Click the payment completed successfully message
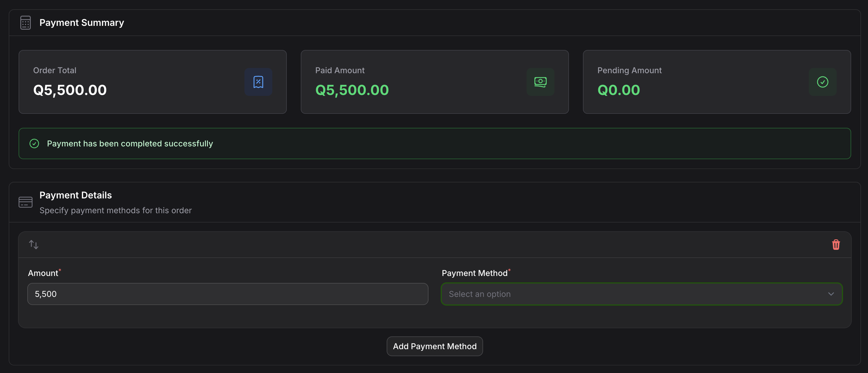Image resolution: width=868 pixels, height=373 pixels. point(130,144)
